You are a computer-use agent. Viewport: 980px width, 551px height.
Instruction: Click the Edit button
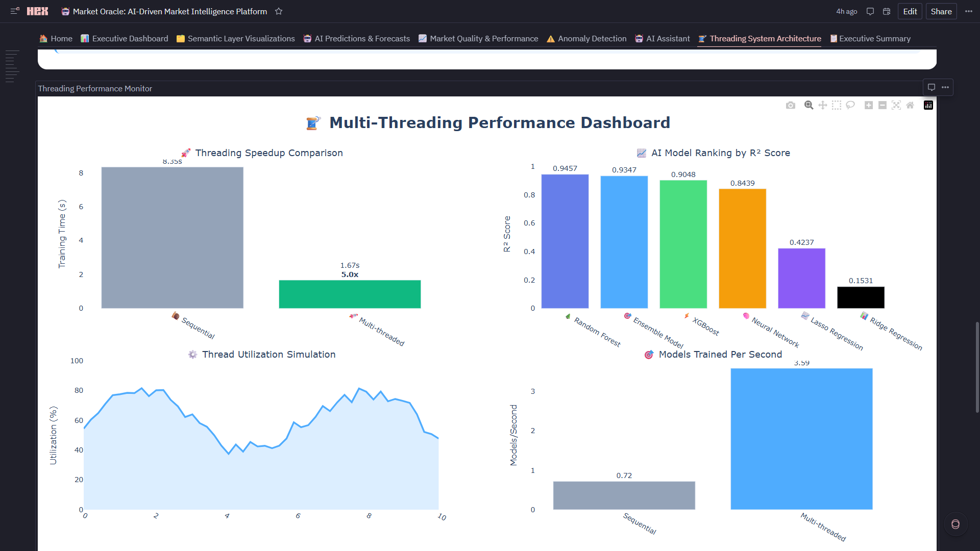click(910, 11)
